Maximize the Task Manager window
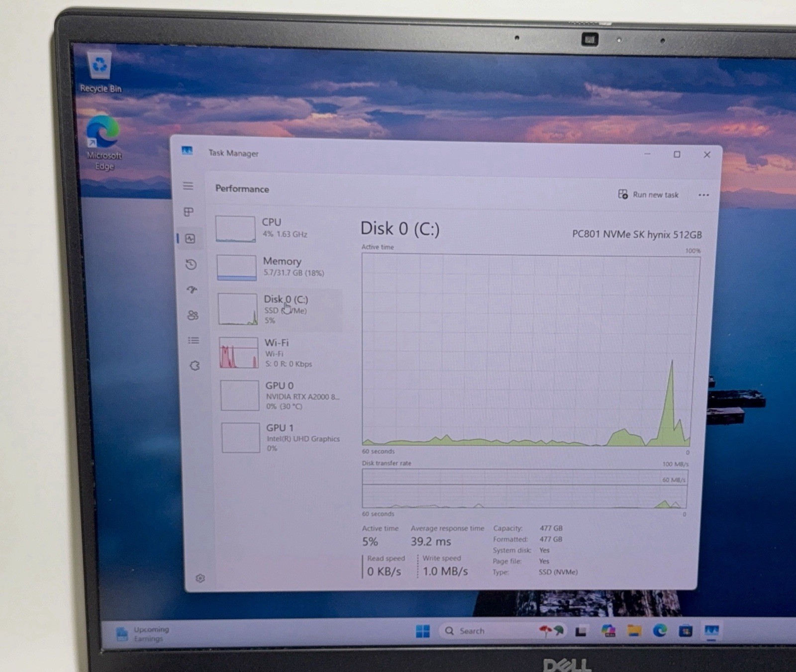Screen dimensions: 796x672 [x=677, y=154]
